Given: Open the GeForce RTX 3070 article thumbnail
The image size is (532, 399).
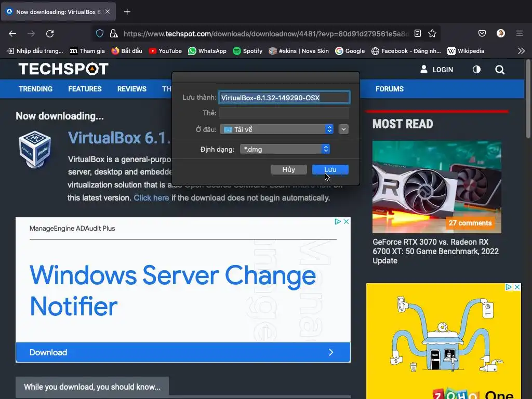Looking at the screenshot, I should pyautogui.click(x=436, y=187).
